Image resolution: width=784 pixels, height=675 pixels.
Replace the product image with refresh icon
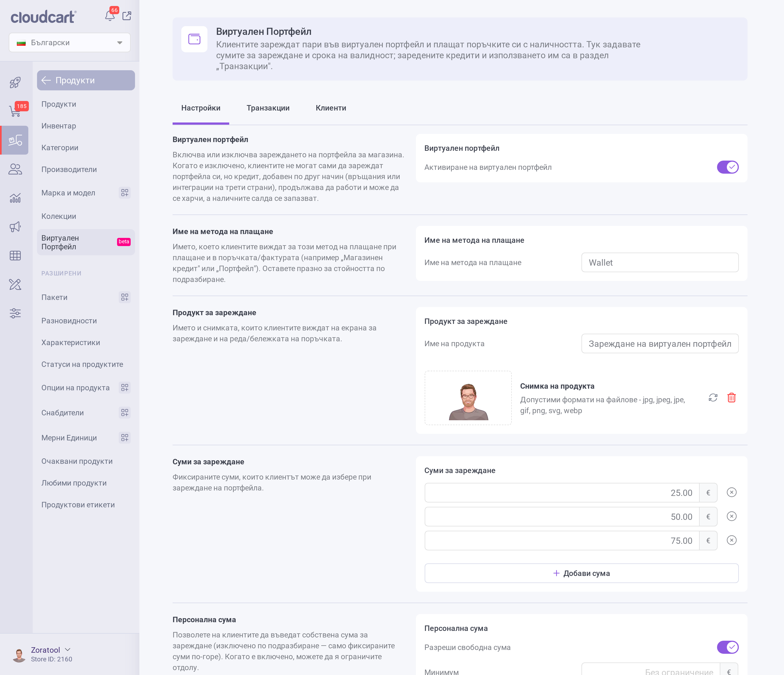click(x=713, y=398)
